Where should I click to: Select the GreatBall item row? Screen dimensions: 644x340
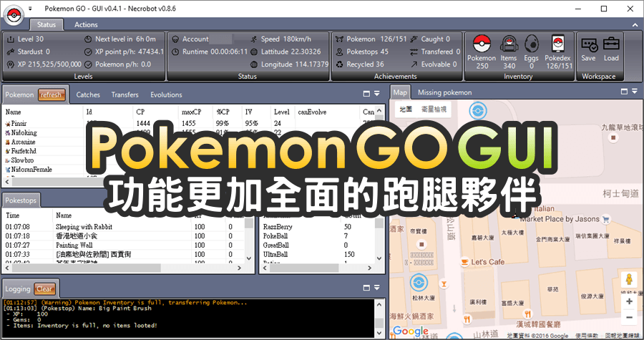click(318, 245)
